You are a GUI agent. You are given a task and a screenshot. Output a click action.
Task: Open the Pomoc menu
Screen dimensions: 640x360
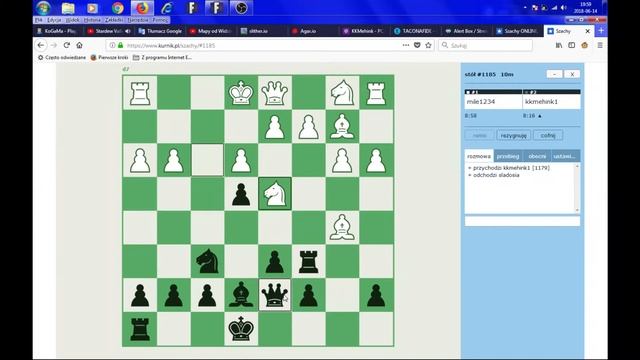point(160,20)
